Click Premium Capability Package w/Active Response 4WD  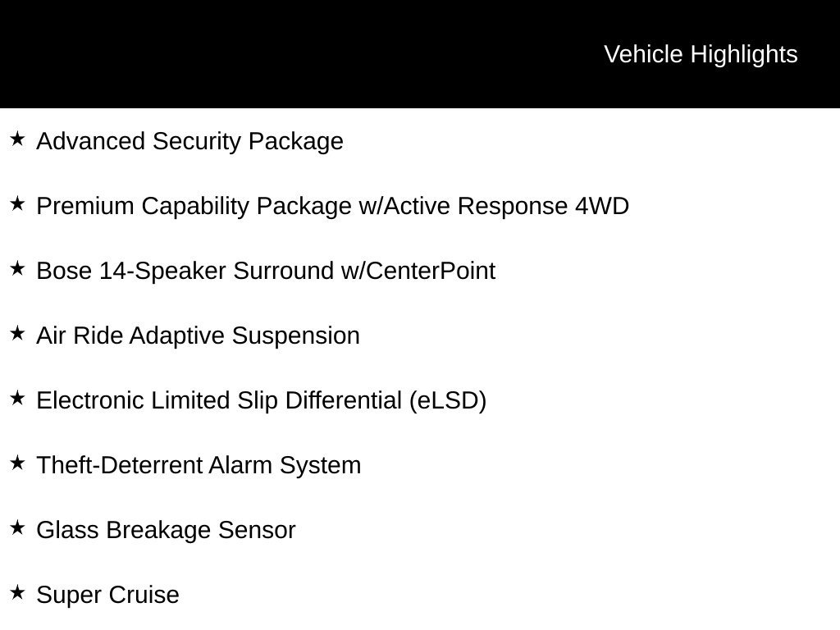coord(333,206)
